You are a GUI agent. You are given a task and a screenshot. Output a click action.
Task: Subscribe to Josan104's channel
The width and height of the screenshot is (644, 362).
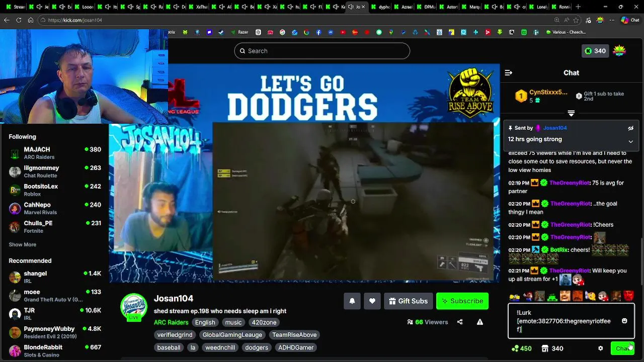[x=462, y=301]
